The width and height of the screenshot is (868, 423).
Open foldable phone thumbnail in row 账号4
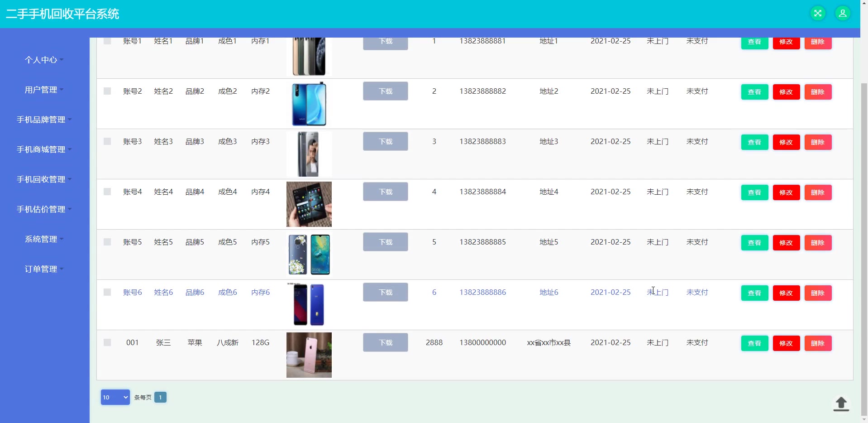(x=309, y=204)
